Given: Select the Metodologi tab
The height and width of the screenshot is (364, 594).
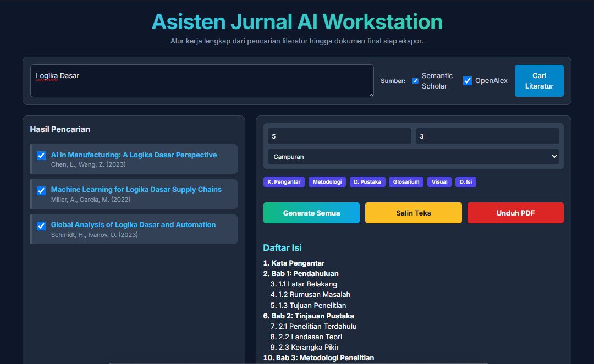Looking at the screenshot, I should (327, 182).
